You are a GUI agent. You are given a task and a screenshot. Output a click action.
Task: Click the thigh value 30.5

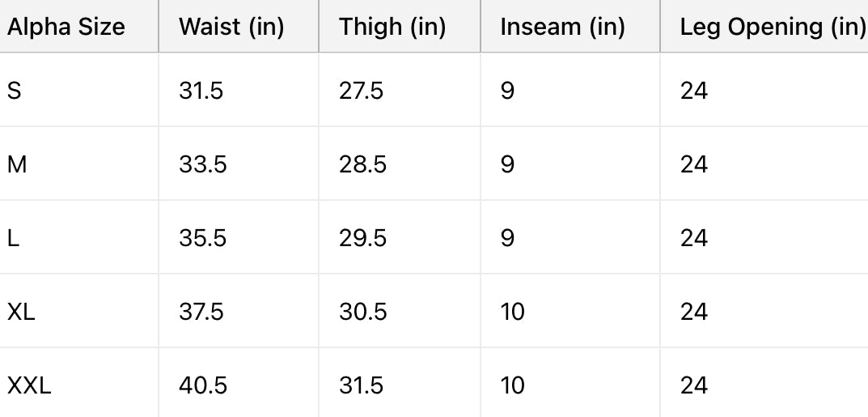pyautogui.click(x=362, y=312)
